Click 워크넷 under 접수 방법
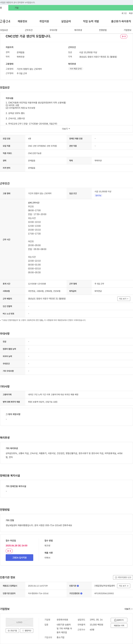Image resolution: width=133 pixels, height=644 pixels. tap(47, 546)
